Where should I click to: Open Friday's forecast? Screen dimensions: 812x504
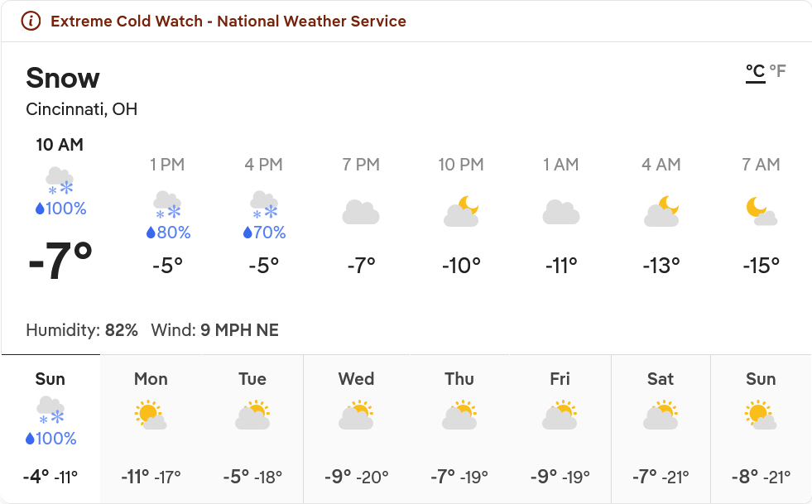tap(560, 428)
